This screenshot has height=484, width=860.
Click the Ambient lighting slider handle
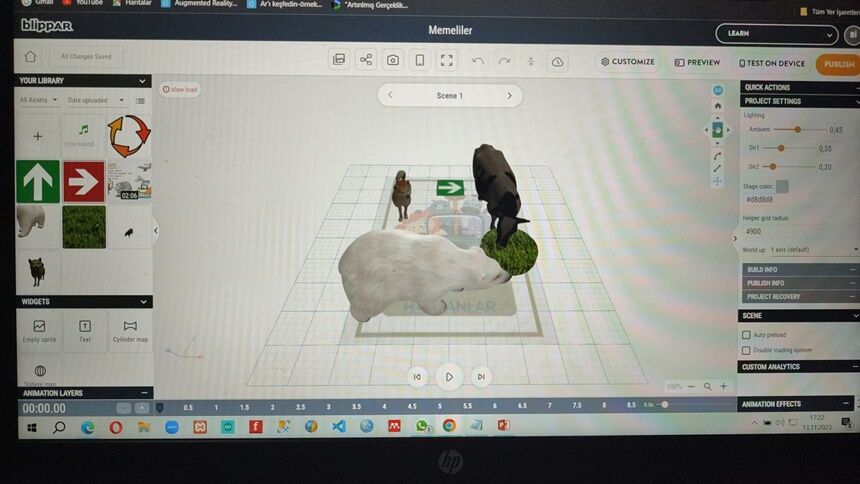(797, 129)
